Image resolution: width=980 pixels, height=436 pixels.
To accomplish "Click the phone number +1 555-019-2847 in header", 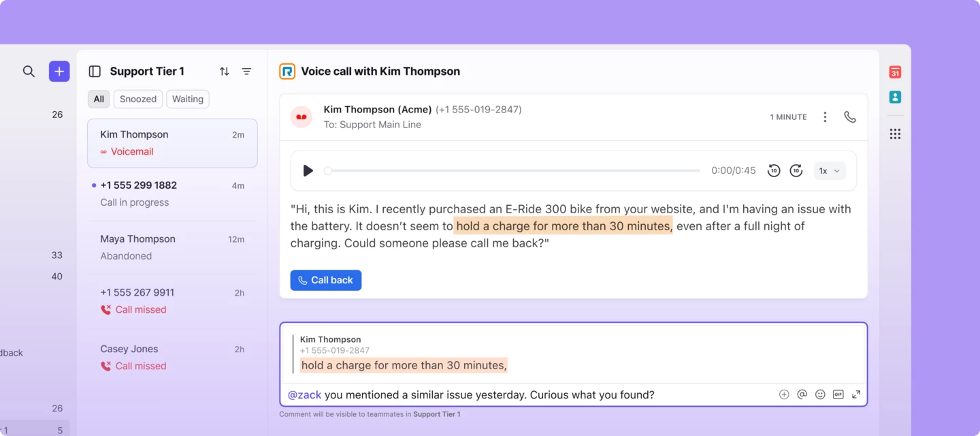I will click(478, 110).
